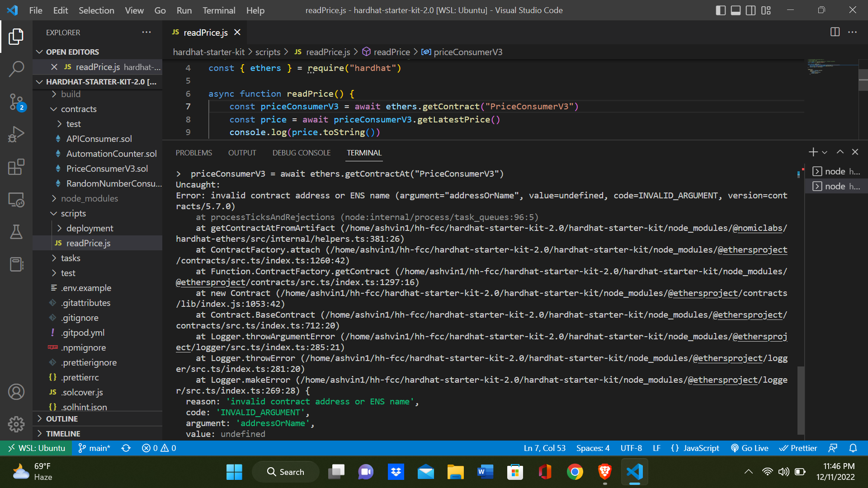Open notifications bell in status bar
The image size is (868, 488).
[853, 448]
